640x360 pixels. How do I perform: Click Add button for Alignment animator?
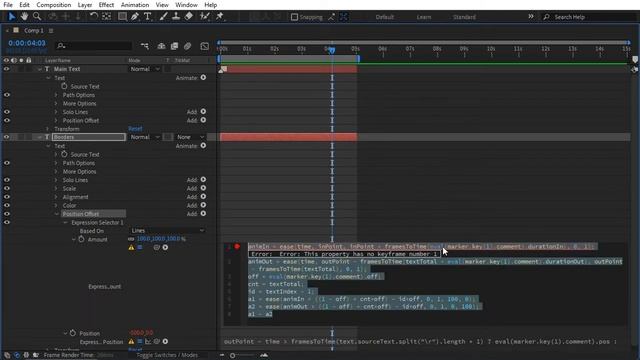point(203,196)
